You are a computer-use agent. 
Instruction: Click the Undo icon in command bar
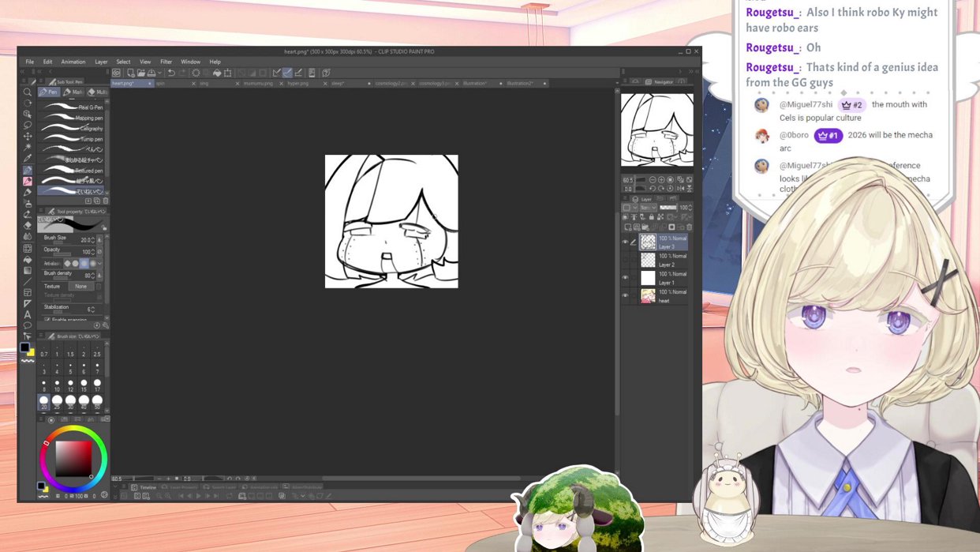pyautogui.click(x=171, y=73)
